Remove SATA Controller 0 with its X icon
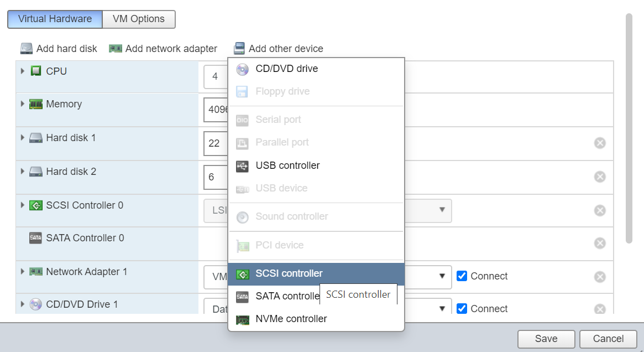 600,244
